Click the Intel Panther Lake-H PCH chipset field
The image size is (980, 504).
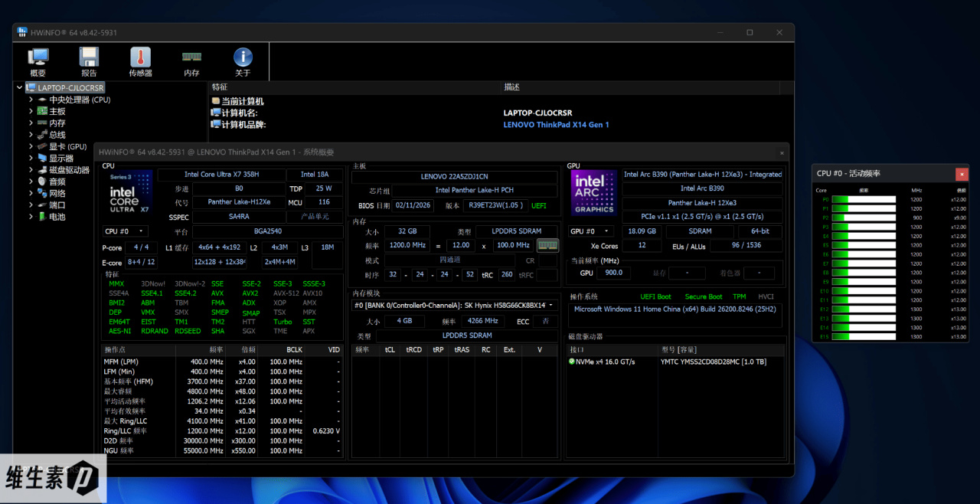(475, 190)
